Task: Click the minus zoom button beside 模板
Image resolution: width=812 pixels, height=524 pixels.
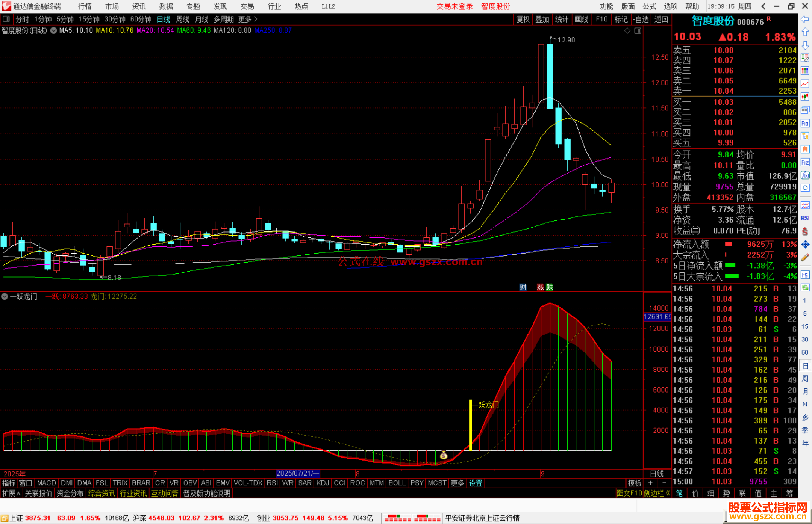Action: (664, 483)
